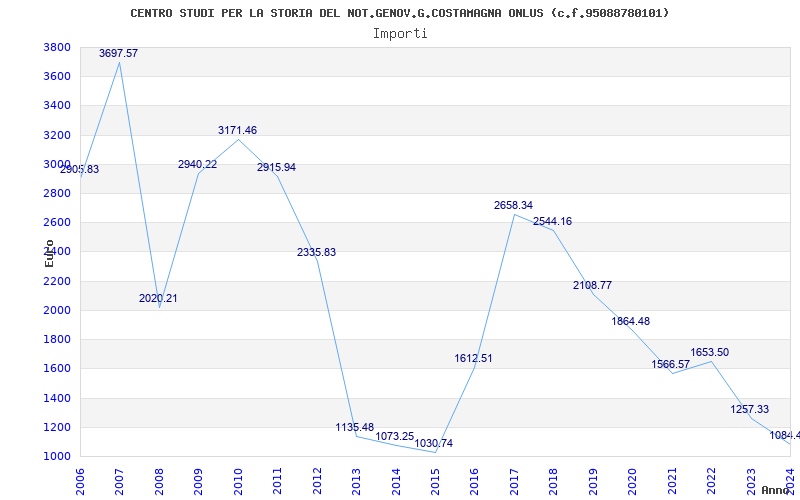Click the data label 1864.48
800x500 pixels.
click(x=631, y=321)
